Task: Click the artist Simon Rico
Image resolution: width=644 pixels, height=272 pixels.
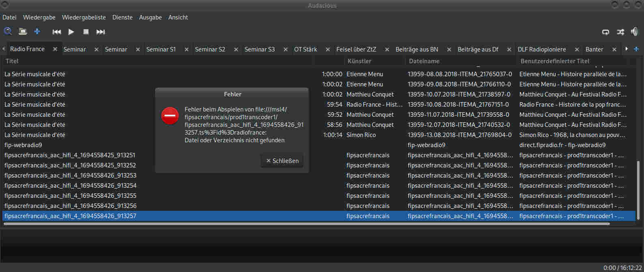Action: click(x=361, y=135)
